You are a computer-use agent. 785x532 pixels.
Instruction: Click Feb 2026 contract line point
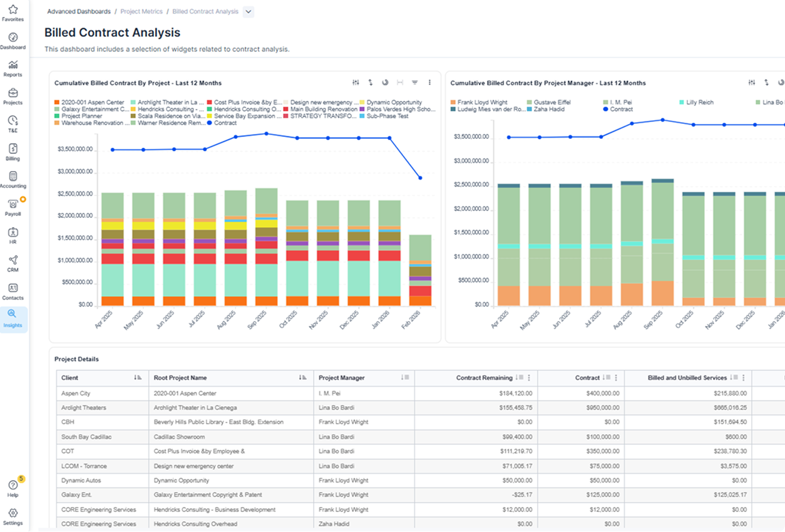(x=420, y=178)
